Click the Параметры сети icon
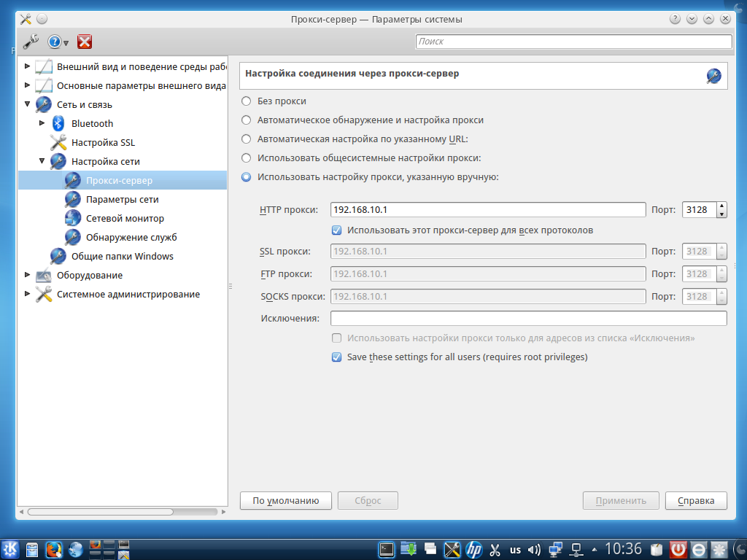The height and width of the screenshot is (560, 747). [73, 199]
